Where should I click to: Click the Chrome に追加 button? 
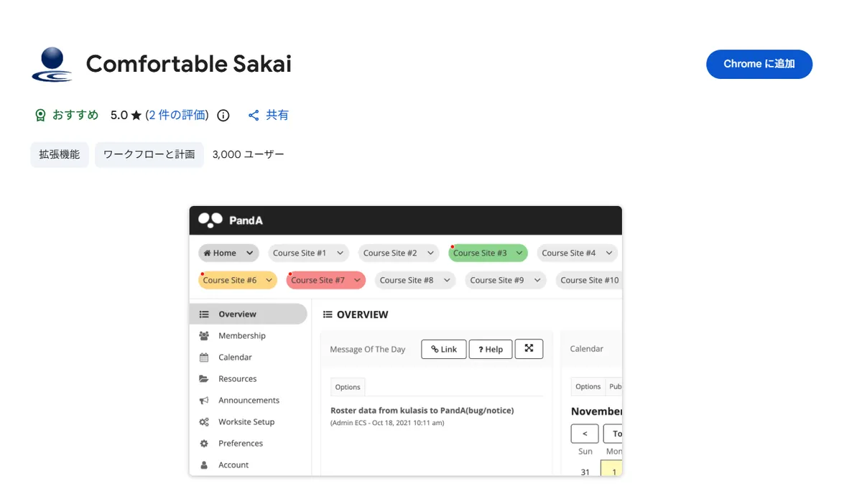pos(759,64)
